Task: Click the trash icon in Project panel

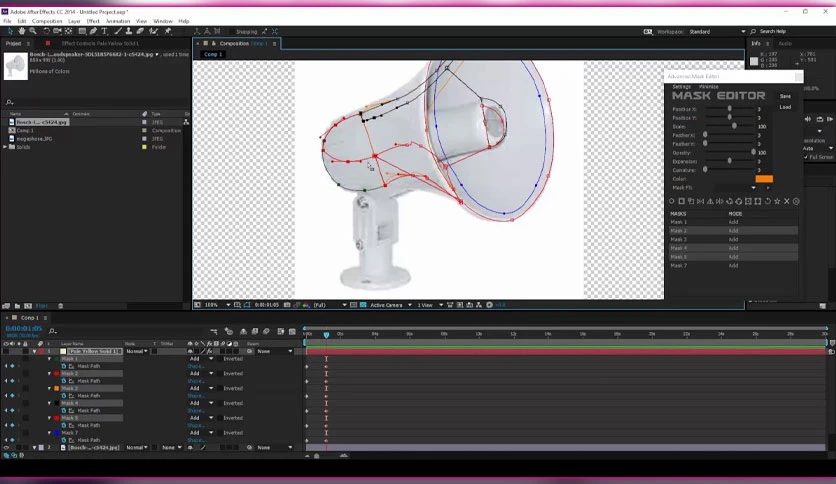Action: point(60,306)
